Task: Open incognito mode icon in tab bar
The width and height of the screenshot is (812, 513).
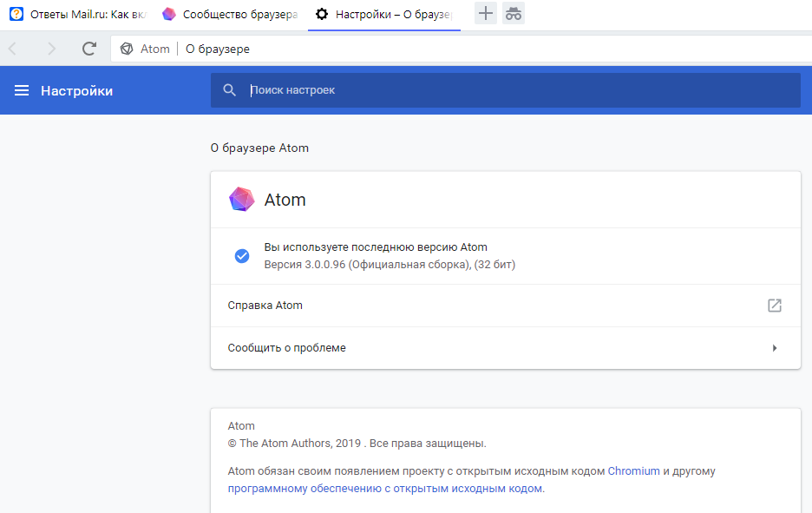Action: (x=514, y=14)
